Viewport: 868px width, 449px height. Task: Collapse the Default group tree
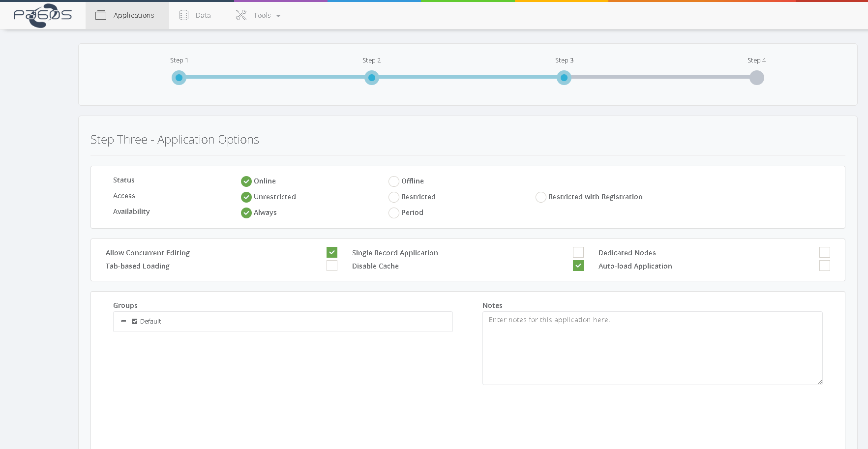click(123, 321)
